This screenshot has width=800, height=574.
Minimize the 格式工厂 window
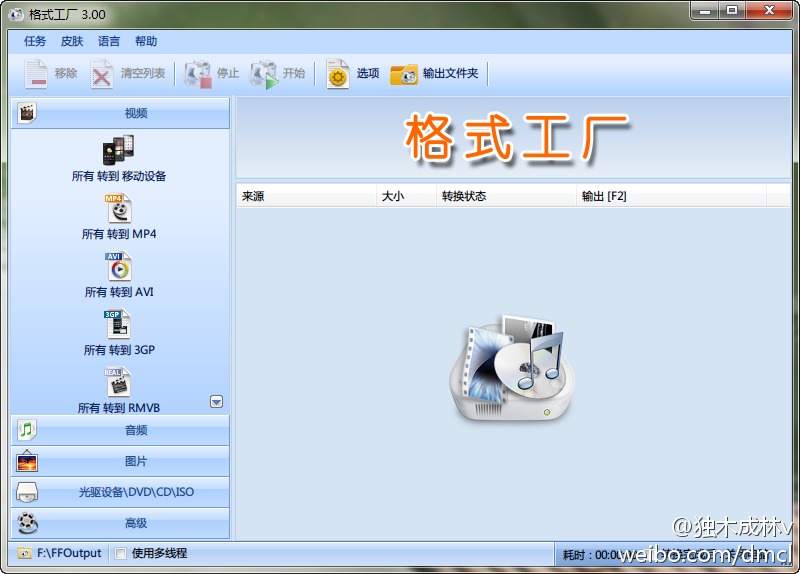(705, 10)
